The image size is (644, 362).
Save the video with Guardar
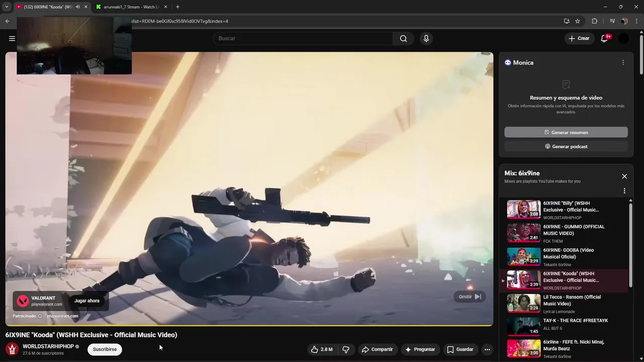[x=460, y=349]
